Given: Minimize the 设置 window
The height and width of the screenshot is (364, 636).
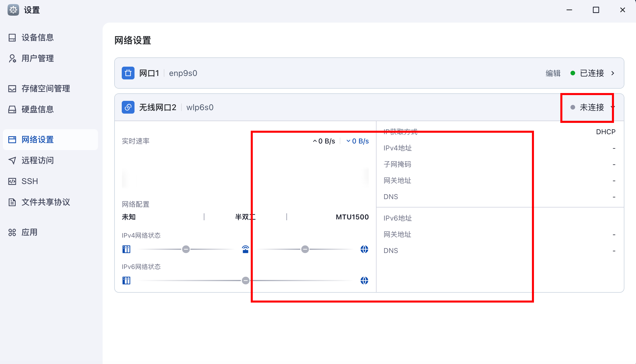Looking at the screenshot, I should pos(569,10).
